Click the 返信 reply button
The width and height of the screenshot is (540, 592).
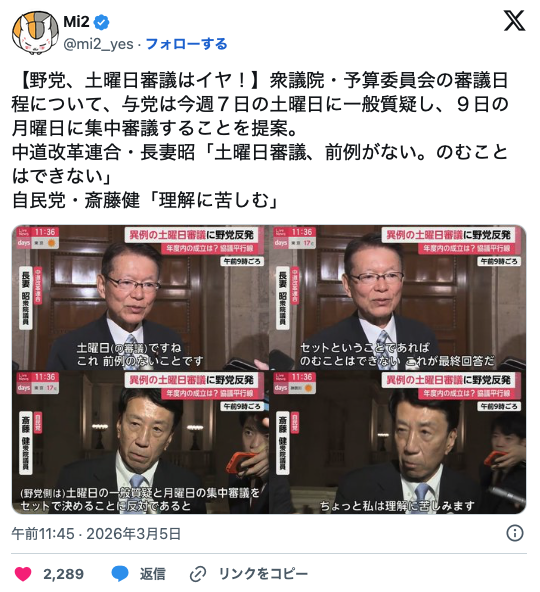pyautogui.click(x=153, y=574)
